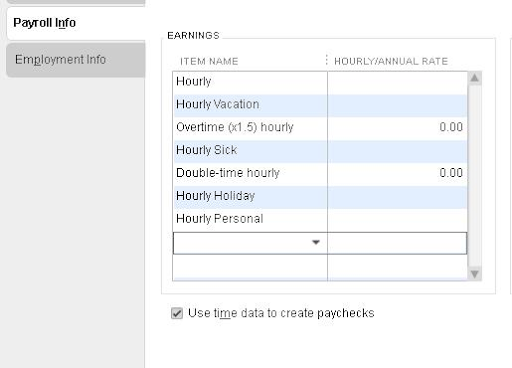This screenshot has height=368, width=512.
Task: Click the empty rate field in active row
Action: (x=397, y=243)
